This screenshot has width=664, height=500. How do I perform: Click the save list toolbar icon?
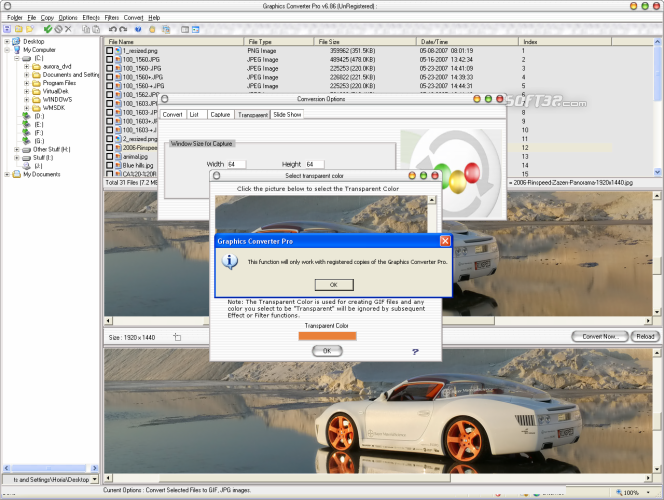[7, 29]
